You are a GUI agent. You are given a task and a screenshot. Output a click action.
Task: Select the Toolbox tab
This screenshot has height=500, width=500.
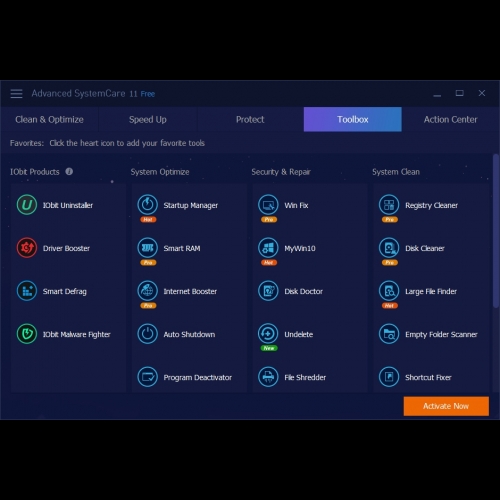[x=353, y=119]
